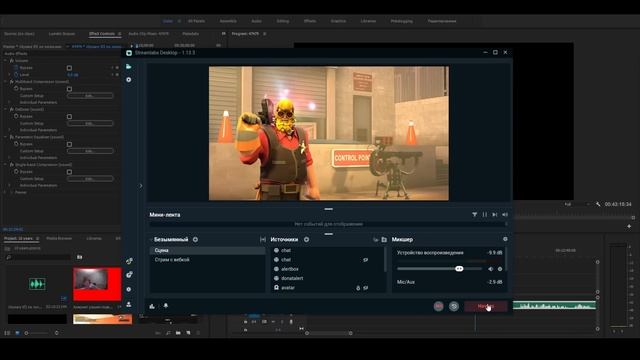
Task: Click the round icon below the sidebar editor icon
Action: pos(129,80)
